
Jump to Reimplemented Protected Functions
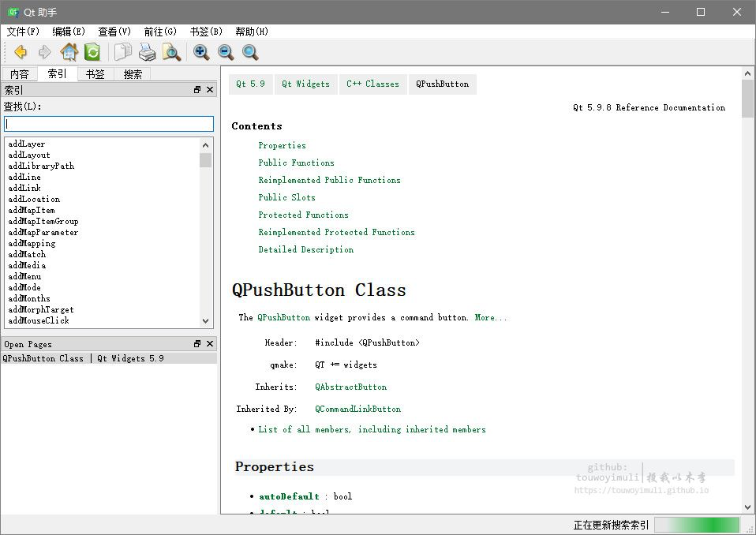tap(336, 232)
